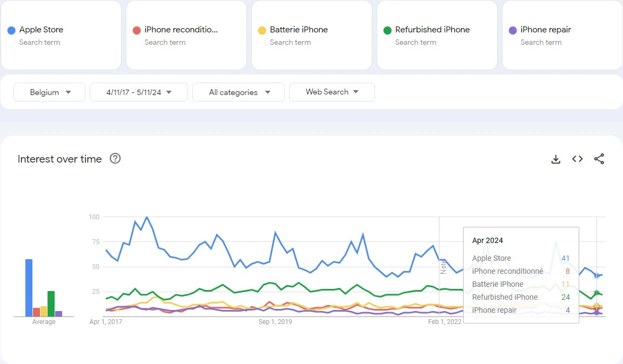The width and height of the screenshot is (623, 364).
Task: Open the All categories dropdown
Action: point(238,92)
